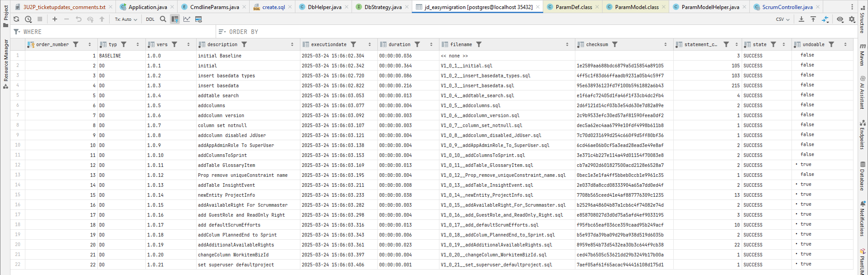Revert changes with the undo arrow icon
Image resolution: width=868 pixels, height=275 pixels.
pos(78,19)
